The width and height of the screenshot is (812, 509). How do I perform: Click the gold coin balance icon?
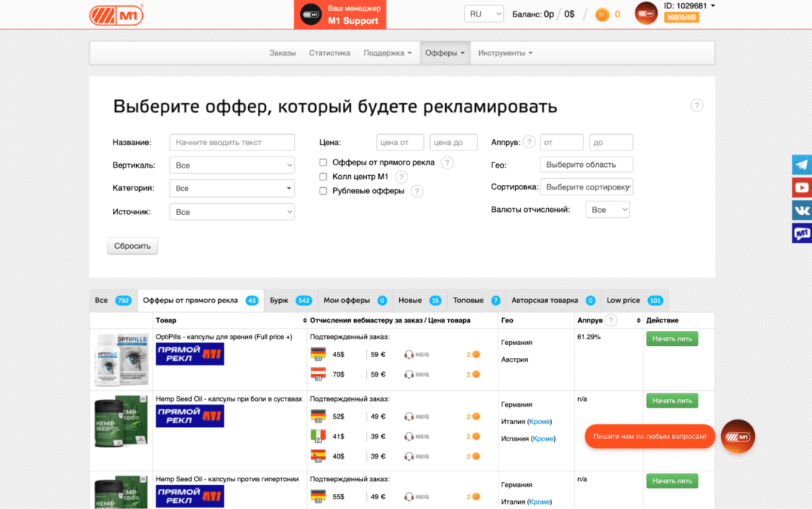click(601, 14)
